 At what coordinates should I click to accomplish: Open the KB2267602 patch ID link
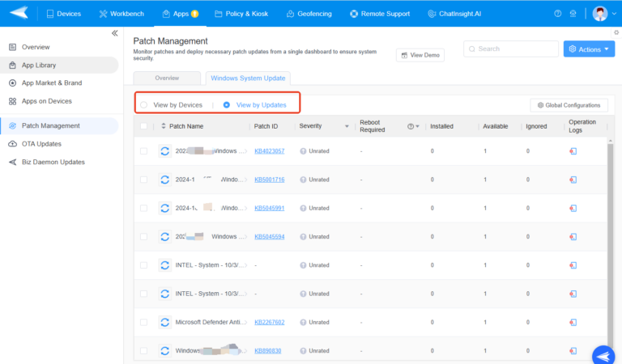[269, 322]
